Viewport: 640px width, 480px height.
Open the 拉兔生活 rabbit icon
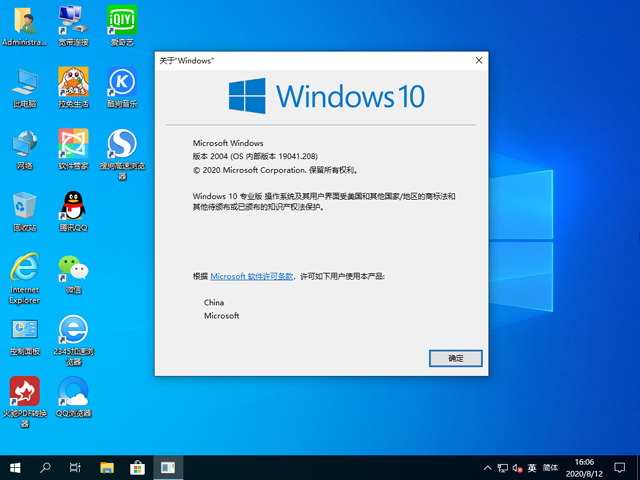click(73, 88)
